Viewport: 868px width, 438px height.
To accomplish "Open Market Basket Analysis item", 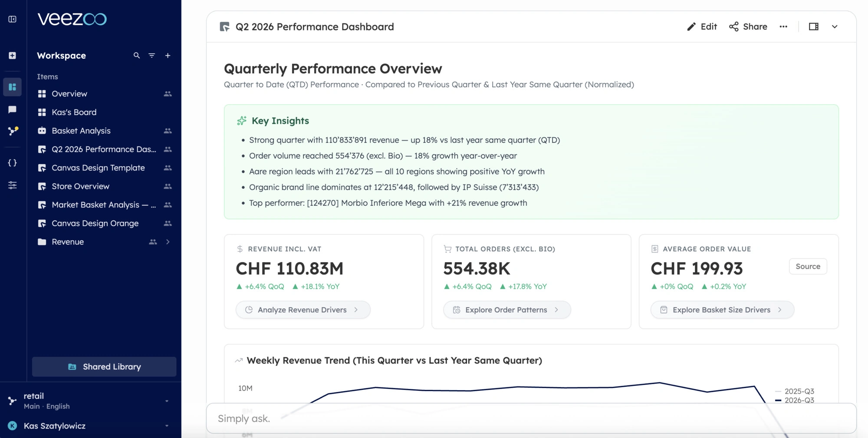I will 104,205.
